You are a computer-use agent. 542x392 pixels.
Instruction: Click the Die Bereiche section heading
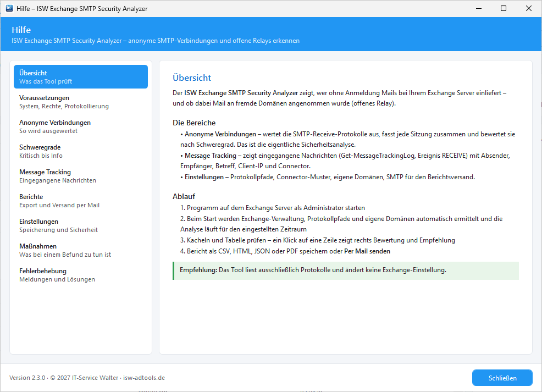(x=194, y=123)
